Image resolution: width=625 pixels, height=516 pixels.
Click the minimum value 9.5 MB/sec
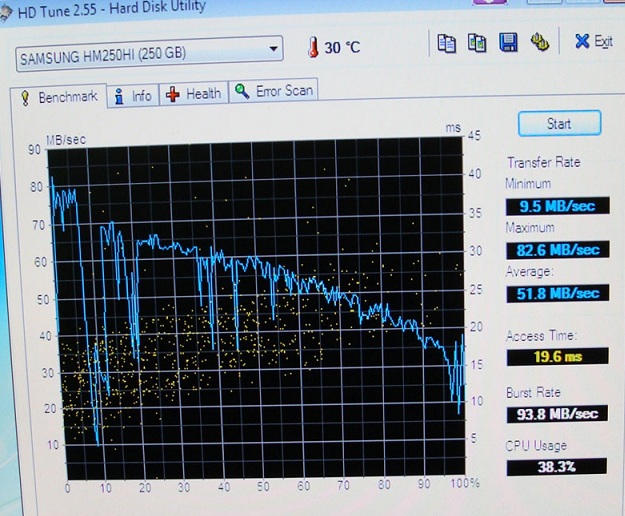pos(557,206)
